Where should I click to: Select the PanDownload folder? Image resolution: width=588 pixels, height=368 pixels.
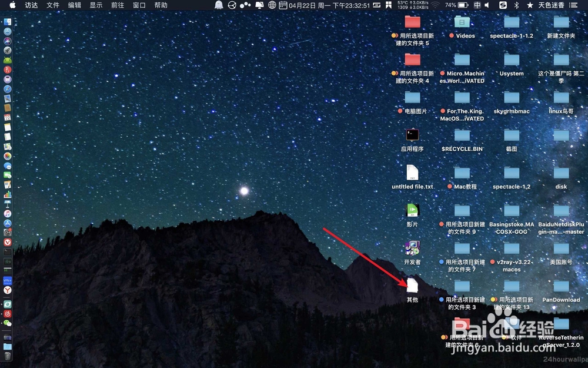pyautogui.click(x=561, y=290)
